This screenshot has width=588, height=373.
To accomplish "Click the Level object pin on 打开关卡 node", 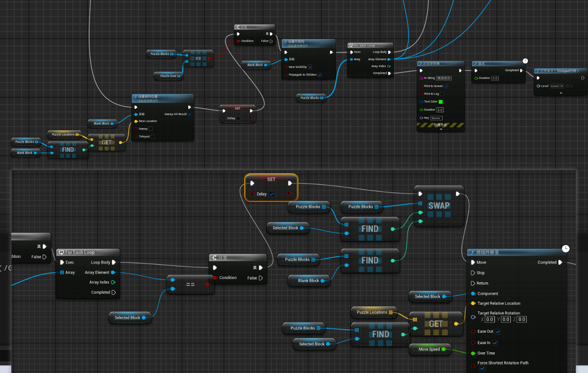I will click(x=538, y=86).
